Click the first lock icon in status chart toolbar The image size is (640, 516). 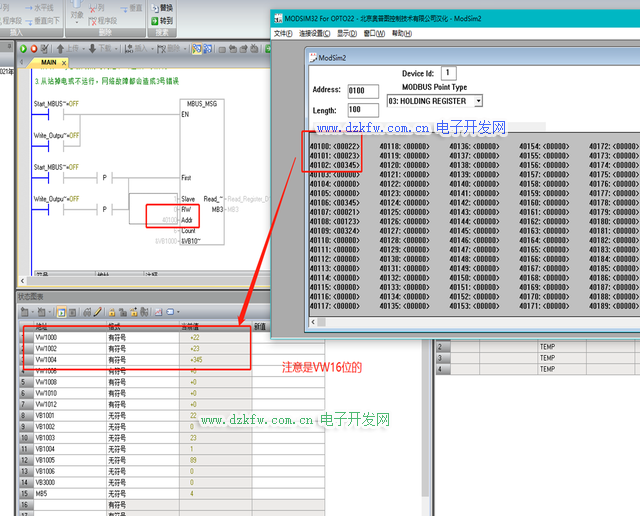pos(110,312)
